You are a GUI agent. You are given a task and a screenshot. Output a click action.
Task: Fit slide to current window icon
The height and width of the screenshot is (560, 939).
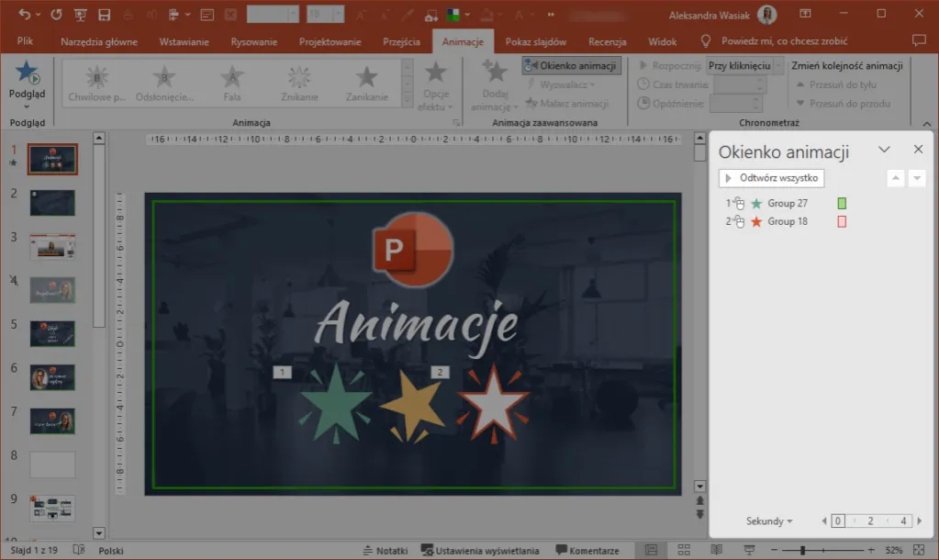[x=919, y=550]
